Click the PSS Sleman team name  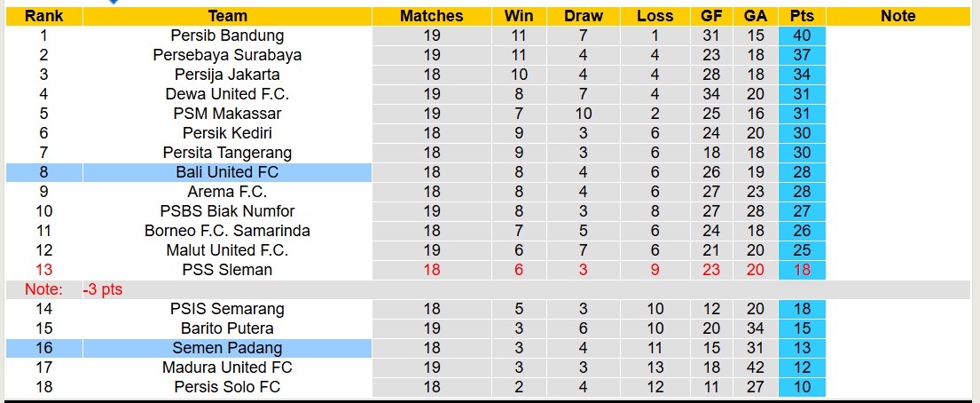click(x=227, y=270)
